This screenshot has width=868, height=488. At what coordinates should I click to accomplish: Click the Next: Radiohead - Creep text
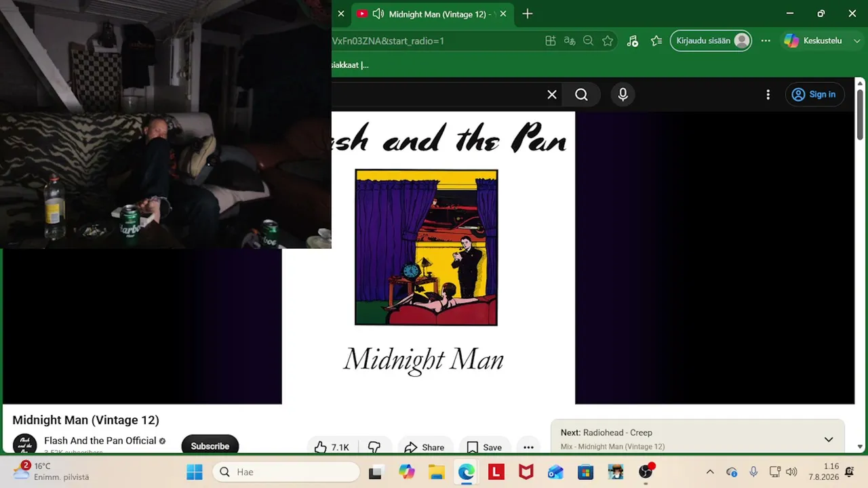pos(606,432)
